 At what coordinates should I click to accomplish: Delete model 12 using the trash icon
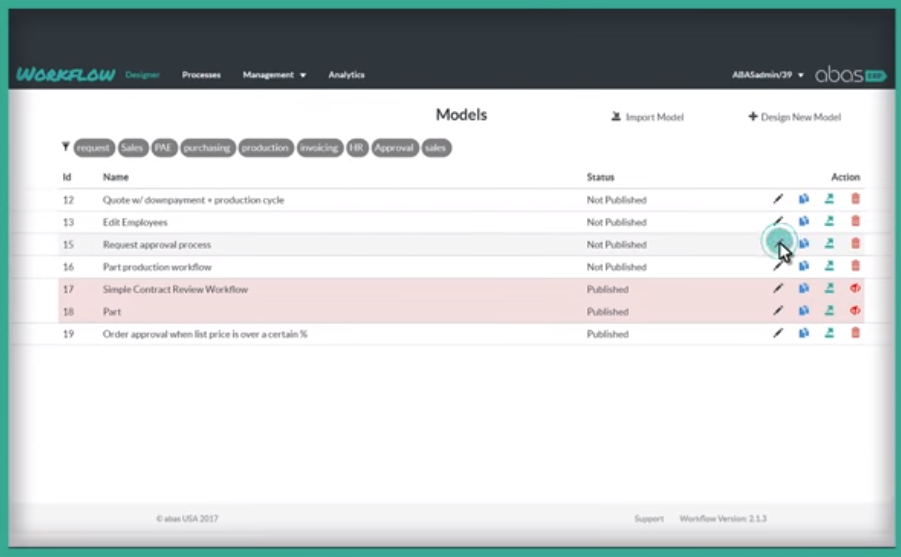[x=855, y=199]
